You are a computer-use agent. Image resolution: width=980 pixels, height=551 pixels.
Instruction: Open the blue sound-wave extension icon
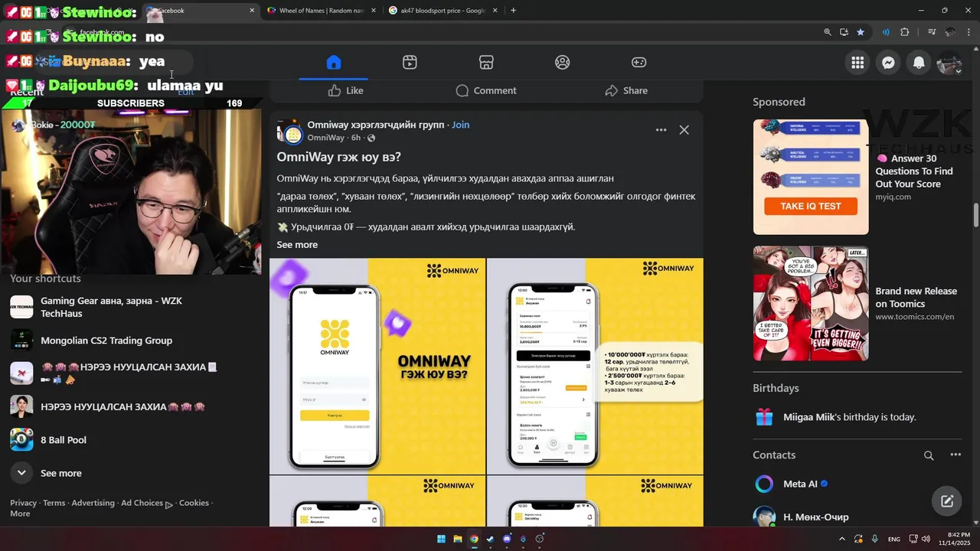coord(886,32)
